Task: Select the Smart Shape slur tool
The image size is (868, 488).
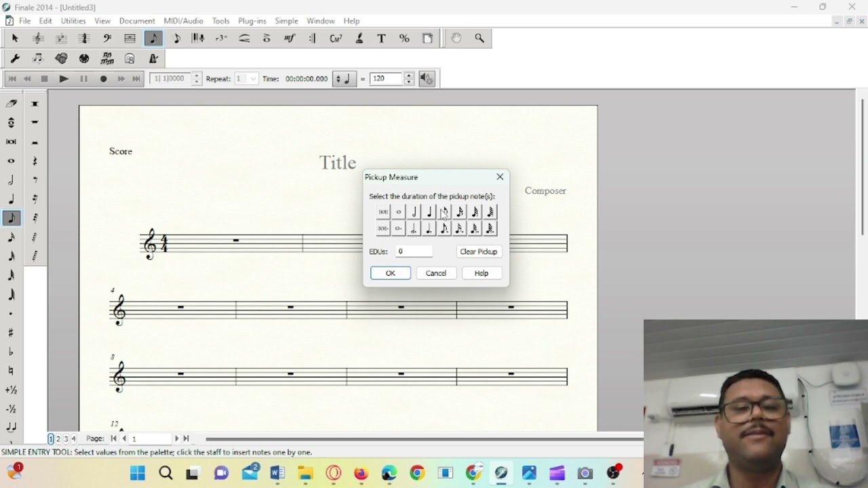Action: tap(244, 39)
